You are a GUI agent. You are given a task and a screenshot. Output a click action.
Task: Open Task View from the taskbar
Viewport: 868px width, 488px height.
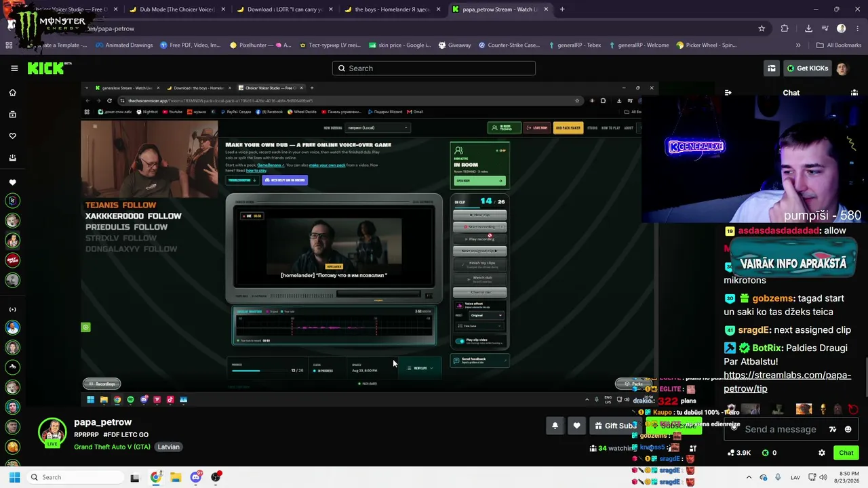pos(135,477)
